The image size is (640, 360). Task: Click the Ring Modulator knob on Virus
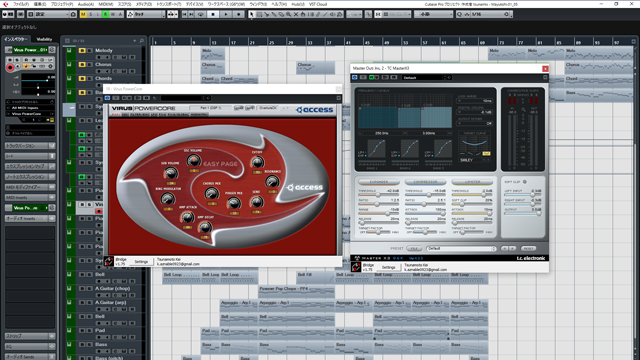(167, 199)
